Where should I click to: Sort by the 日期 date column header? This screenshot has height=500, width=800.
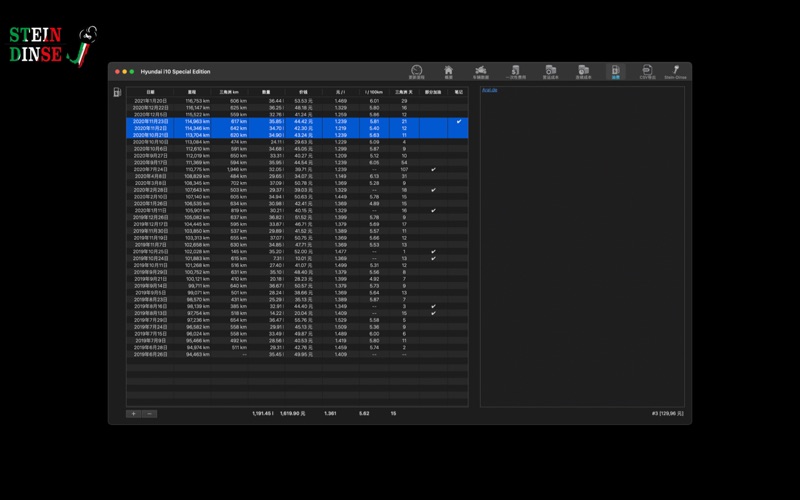click(150, 92)
